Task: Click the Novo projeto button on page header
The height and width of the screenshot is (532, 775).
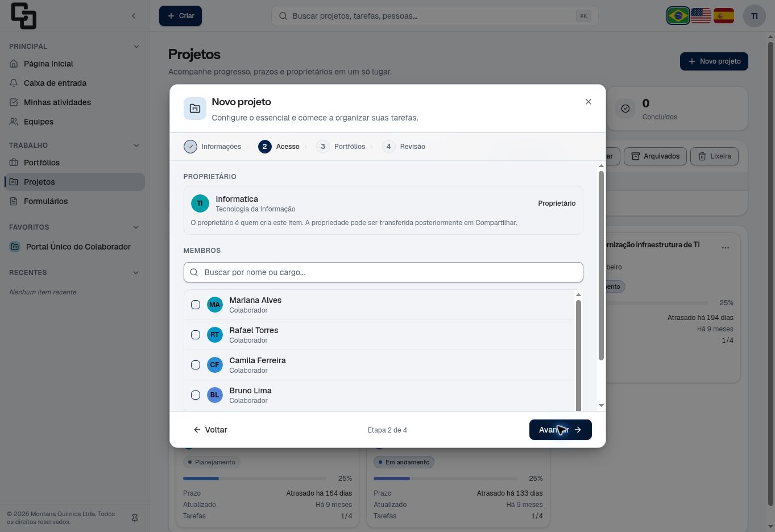Action: [714, 61]
